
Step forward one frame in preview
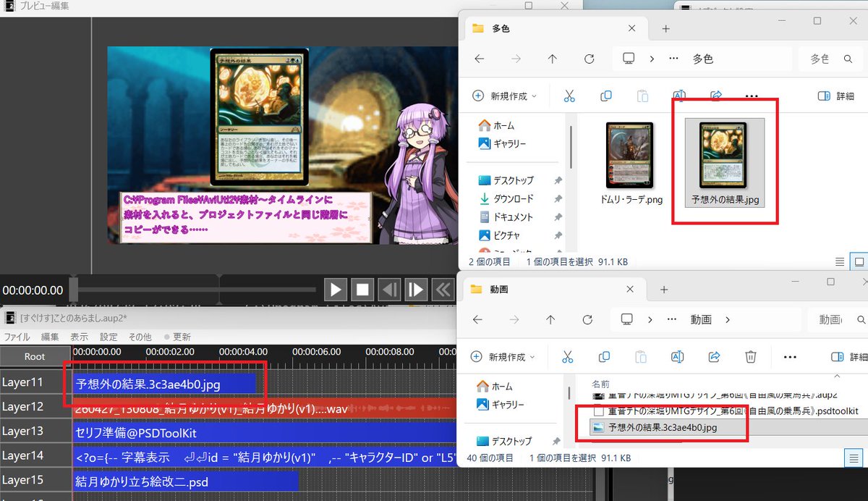pos(416,290)
